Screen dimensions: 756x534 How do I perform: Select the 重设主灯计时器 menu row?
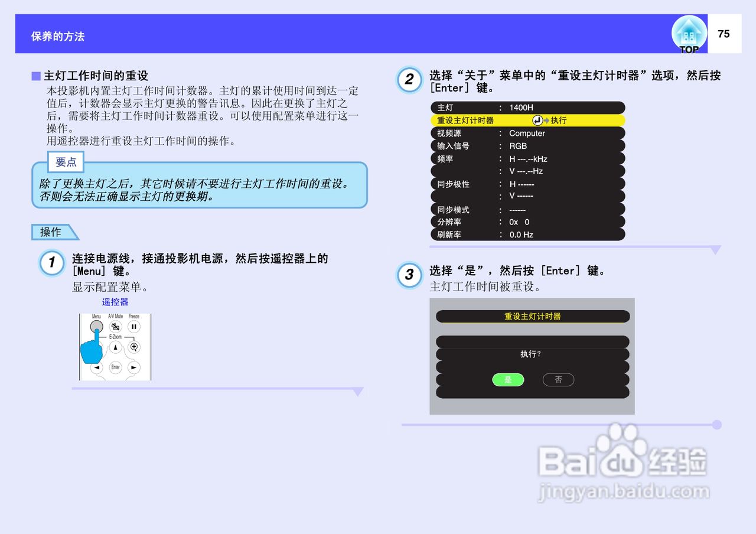coord(527,121)
